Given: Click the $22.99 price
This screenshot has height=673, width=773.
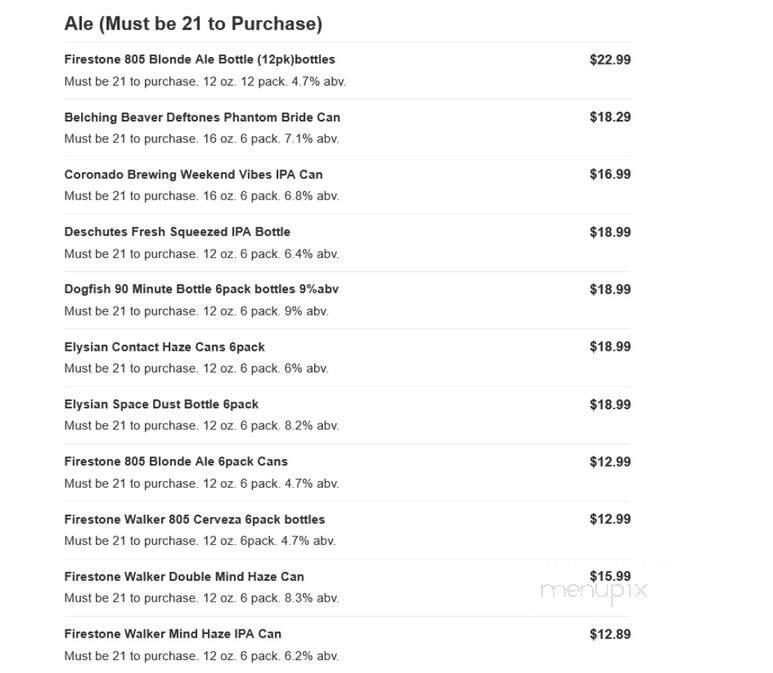Looking at the screenshot, I should click(x=610, y=60).
